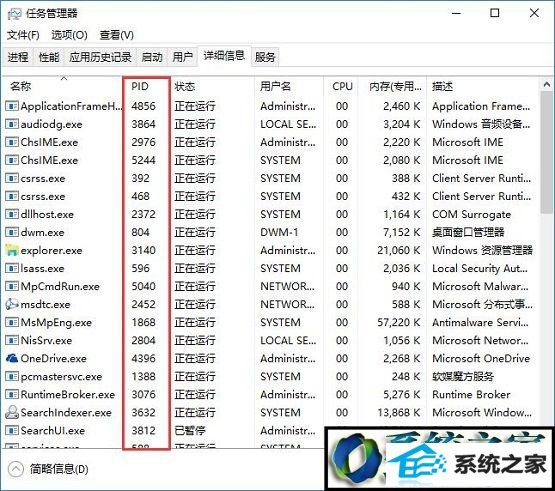The image size is (555, 491).
Task: Select the explorer.exe process name
Action: coord(51,250)
